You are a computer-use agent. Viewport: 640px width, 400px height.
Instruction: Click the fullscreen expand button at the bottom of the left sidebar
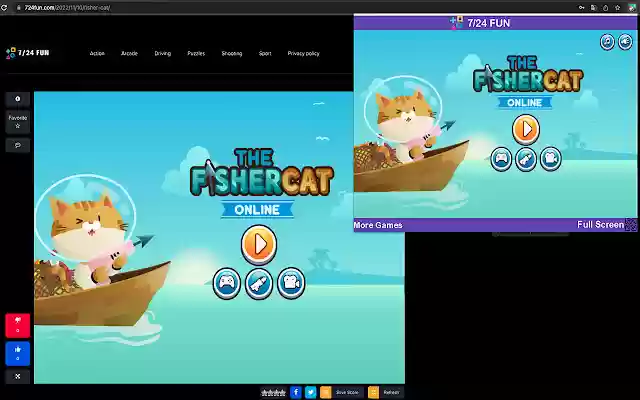coord(18,376)
